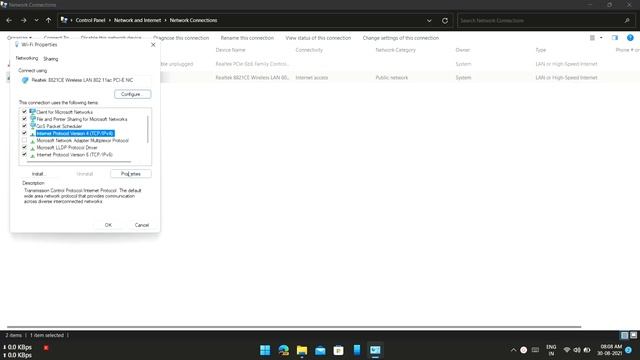Click the Public network cell
This screenshot has width=640, height=360.
pyautogui.click(x=391, y=78)
